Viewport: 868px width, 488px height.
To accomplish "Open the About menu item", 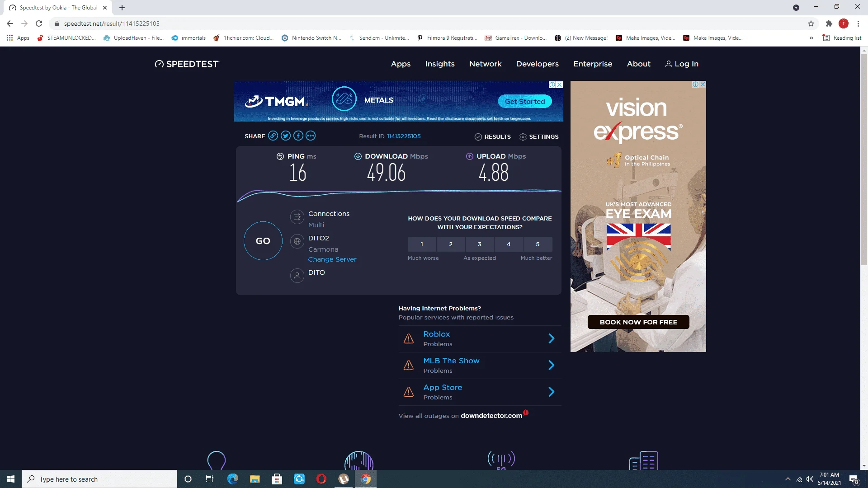I will click(639, 64).
